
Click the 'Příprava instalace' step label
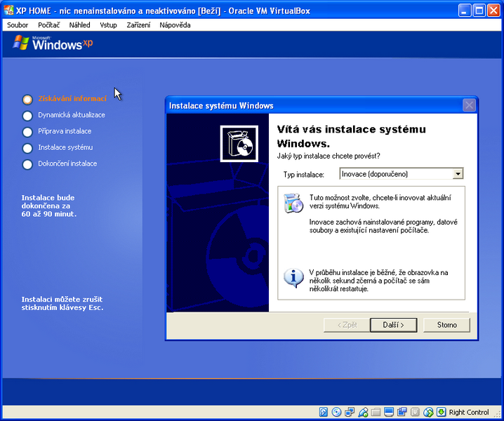(65, 131)
